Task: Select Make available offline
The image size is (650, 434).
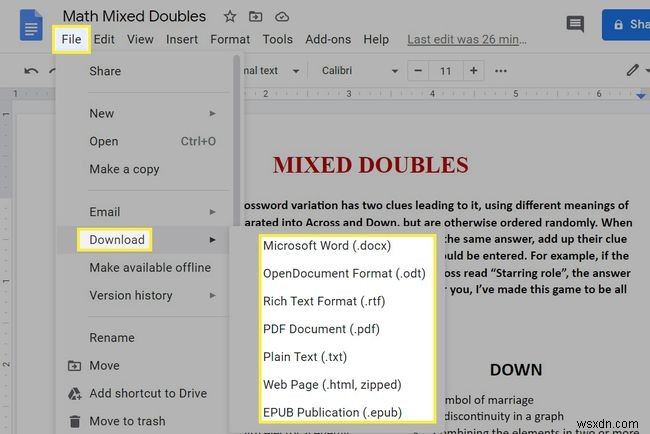Action: click(x=143, y=267)
